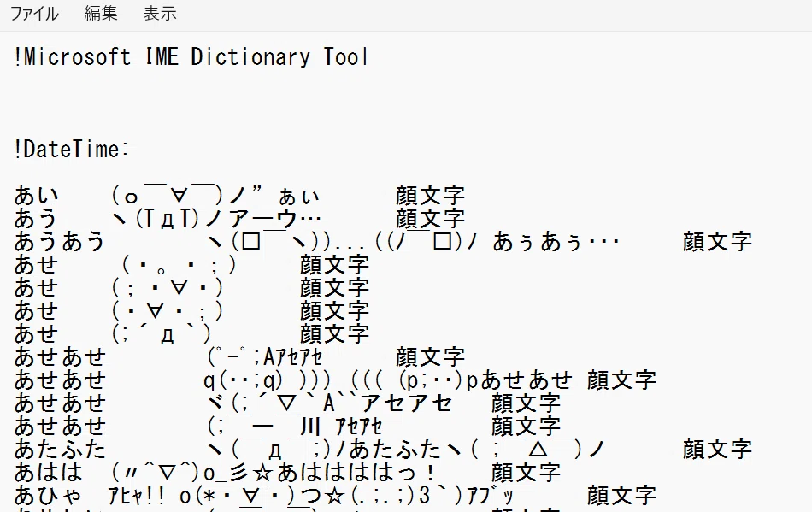Click the '顔文字' label in the あひゃ row
Viewport: 812px width, 512px height.
[622, 496]
